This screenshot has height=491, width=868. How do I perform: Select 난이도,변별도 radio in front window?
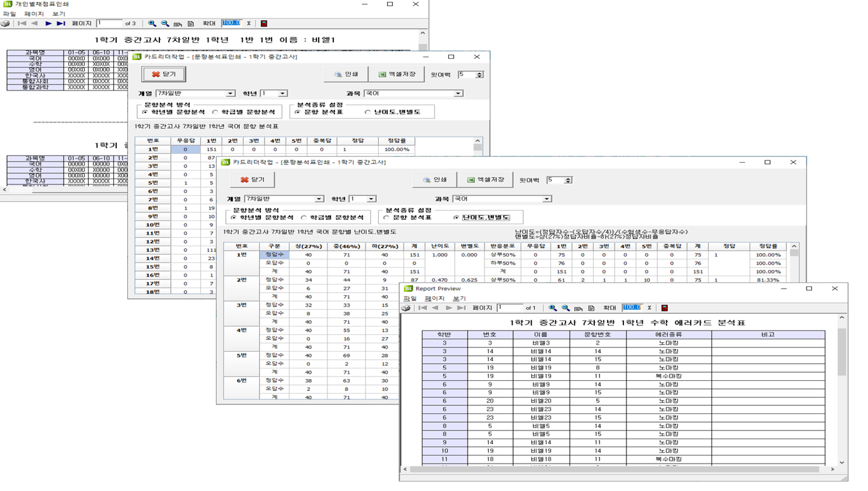(x=457, y=218)
